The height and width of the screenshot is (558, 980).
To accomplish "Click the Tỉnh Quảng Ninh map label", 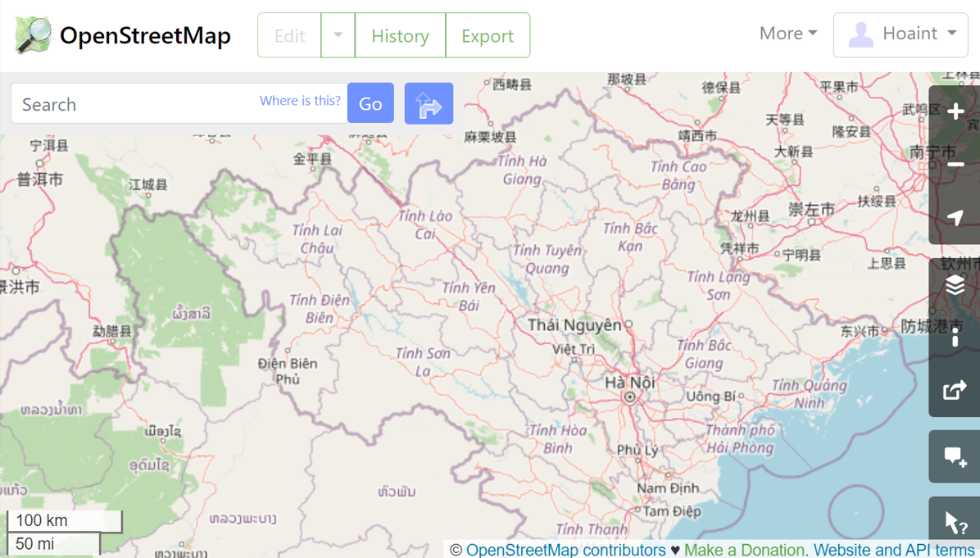I will [810, 393].
